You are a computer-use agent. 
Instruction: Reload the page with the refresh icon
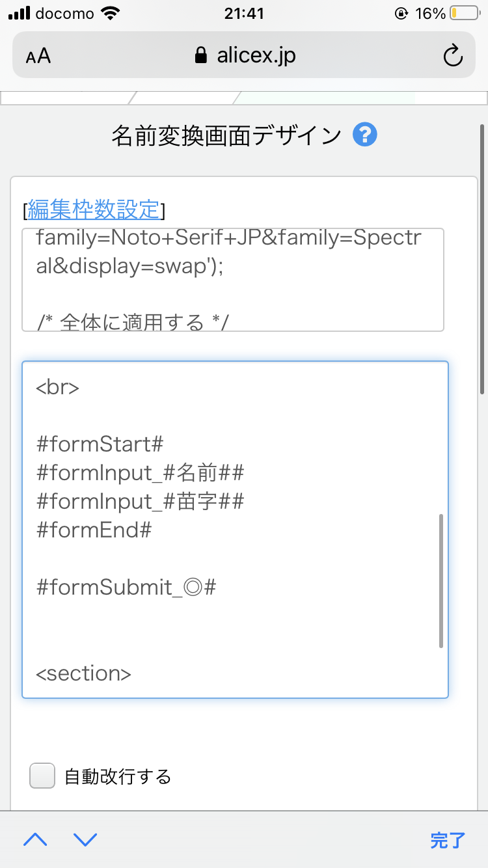pyautogui.click(x=452, y=56)
